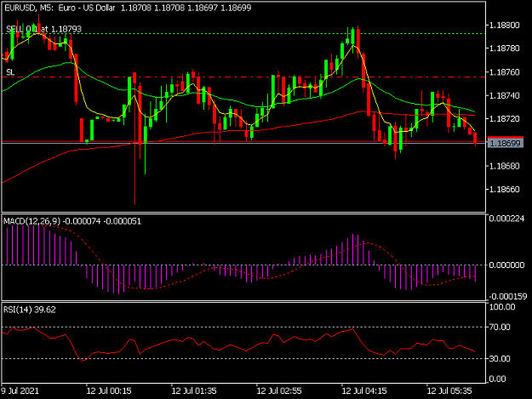Image resolution: width=532 pixels, height=399 pixels.
Task: Click the RSI 70.00 level label
Action: (x=500, y=327)
